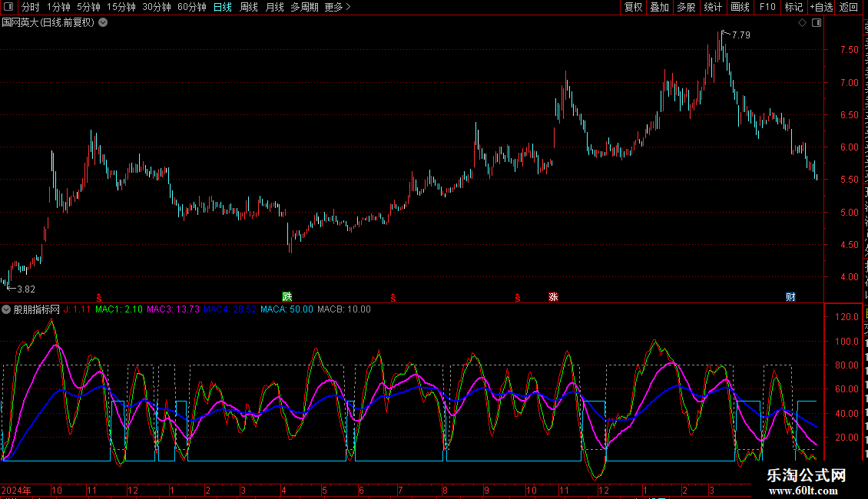This screenshot has height=499, width=868.
Task: Click the first red S marker near November
Action: (99, 298)
